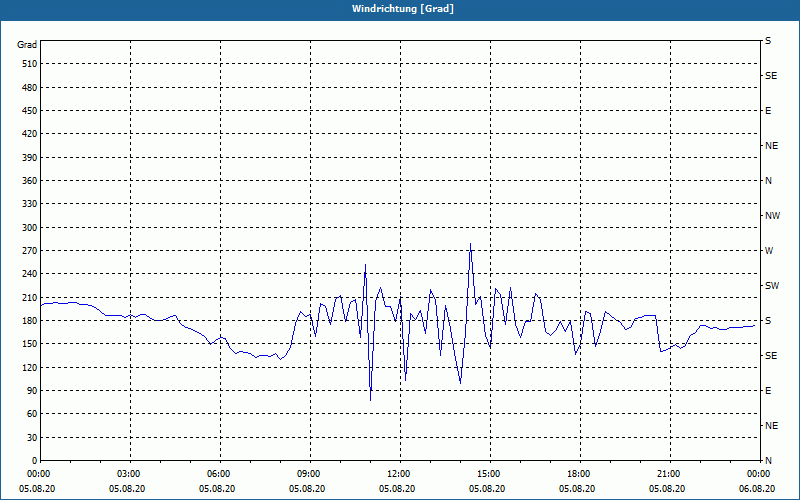The width and height of the screenshot is (800, 500).
Task: Click the 210 y-axis value
Action: (30, 297)
